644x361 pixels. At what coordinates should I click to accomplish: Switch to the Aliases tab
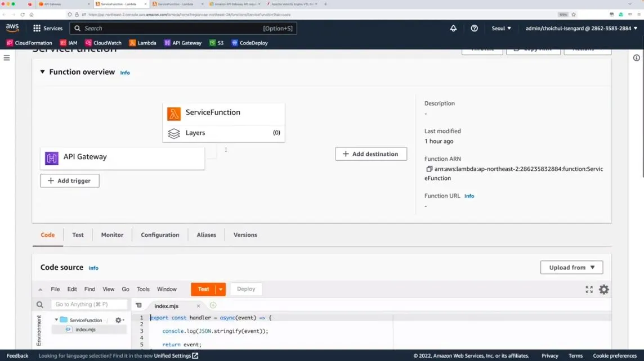click(206, 234)
